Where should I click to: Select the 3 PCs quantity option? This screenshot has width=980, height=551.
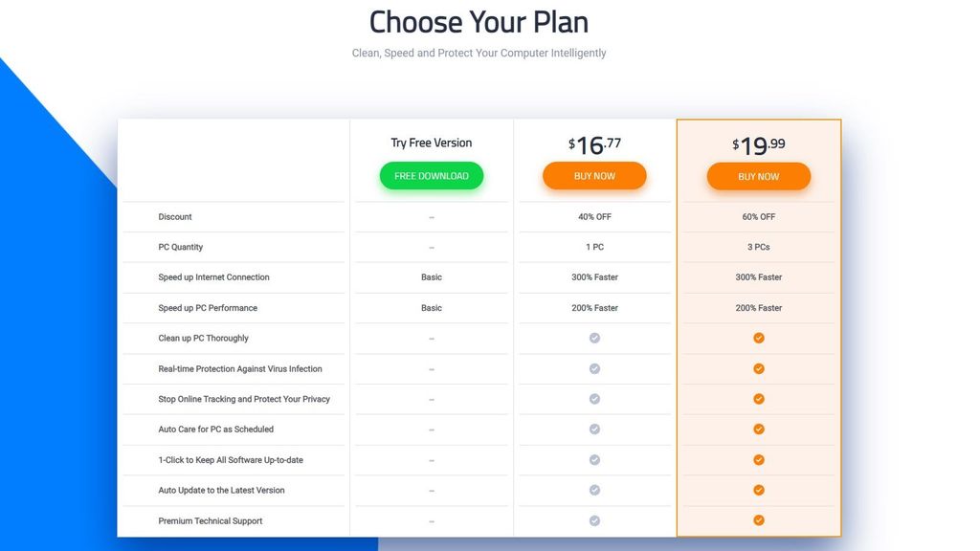[759, 246]
